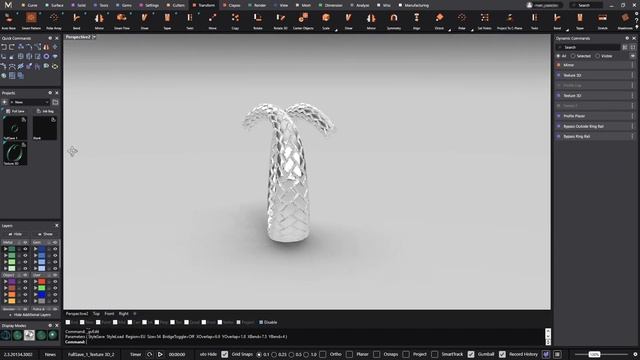640x360 pixels.
Task: Pick the red User layer color swatch
Action: click(x=42, y=282)
